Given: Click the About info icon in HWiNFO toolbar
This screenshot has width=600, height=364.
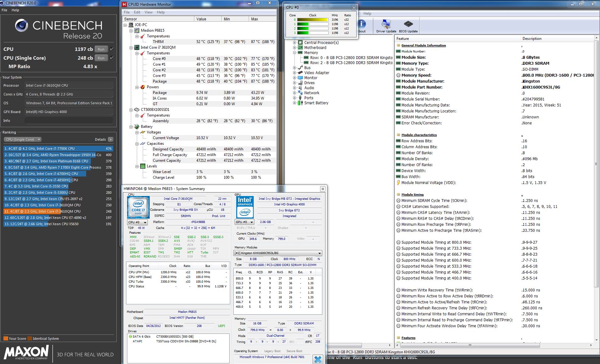Looking at the screenshot, I should coord(362,24).
